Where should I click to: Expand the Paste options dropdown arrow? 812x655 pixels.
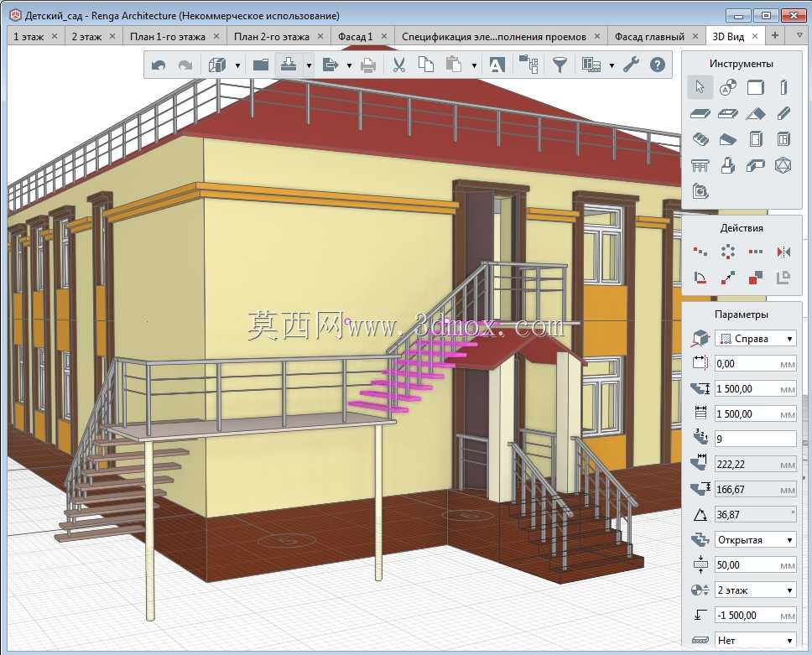[474, 65]
